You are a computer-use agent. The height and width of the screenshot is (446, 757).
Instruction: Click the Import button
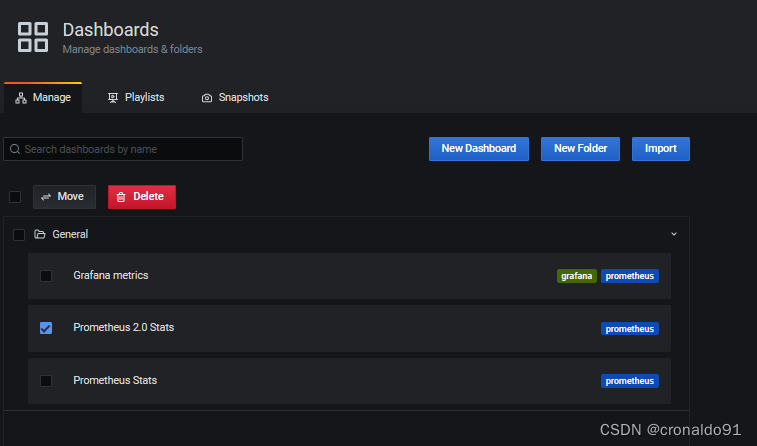(660, 149)
